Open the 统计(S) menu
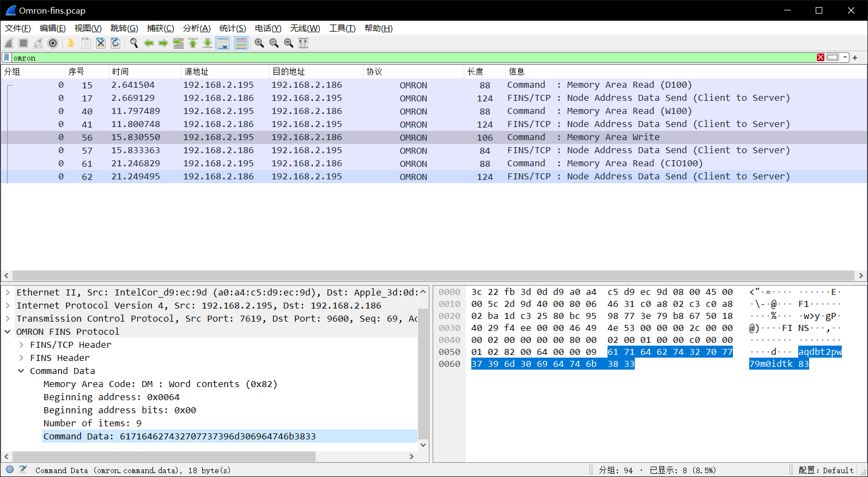This screenshot has width=868, height=477. (233, 28)
